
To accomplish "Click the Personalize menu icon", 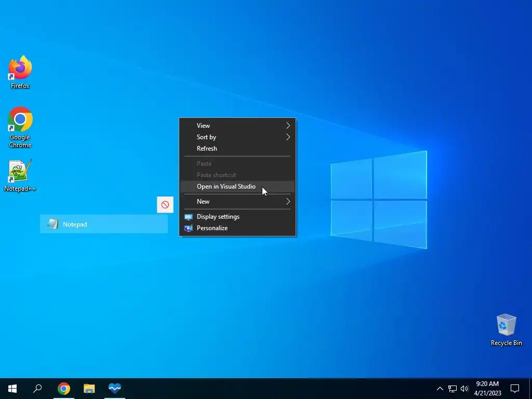I will pos(188,229).
